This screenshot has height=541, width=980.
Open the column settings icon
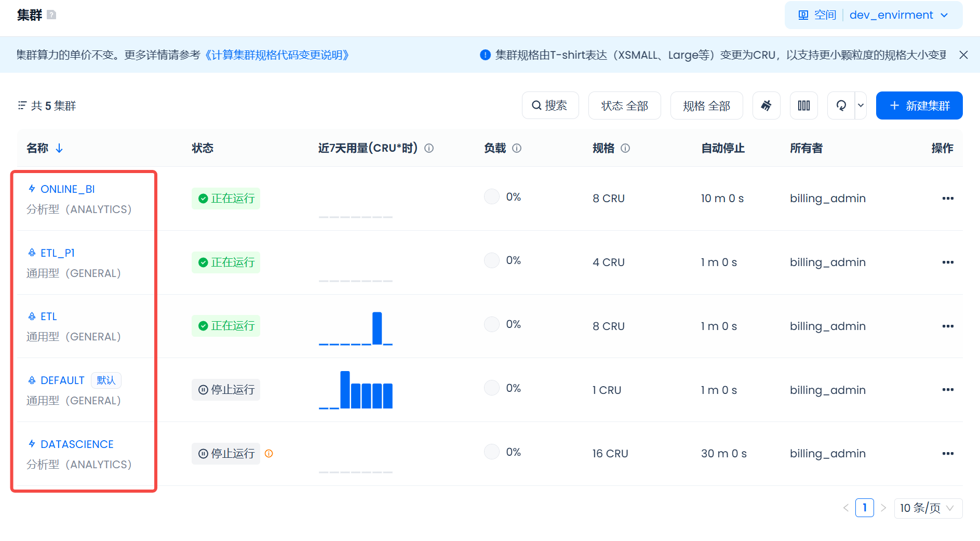click(803, 105)
